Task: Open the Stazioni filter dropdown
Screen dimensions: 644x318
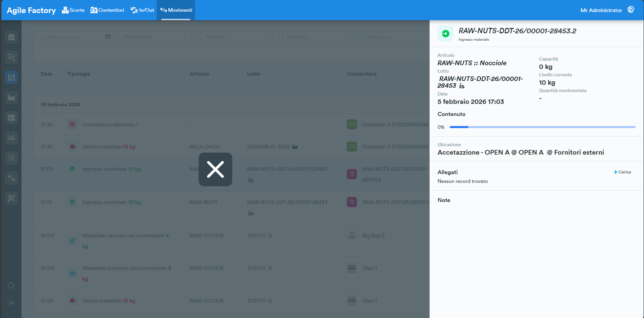Action: tap(397, 37)
